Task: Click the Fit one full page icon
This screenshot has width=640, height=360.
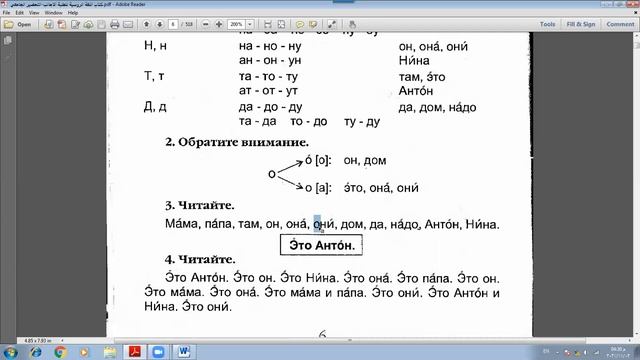Action: [x=281, y=24]
